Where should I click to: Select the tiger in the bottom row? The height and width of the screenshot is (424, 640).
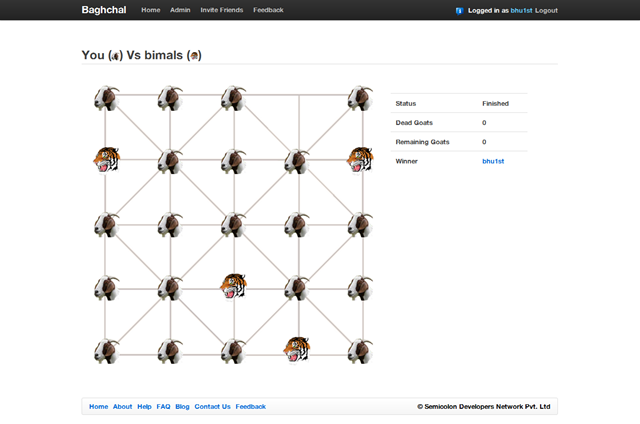coord(296,349)
